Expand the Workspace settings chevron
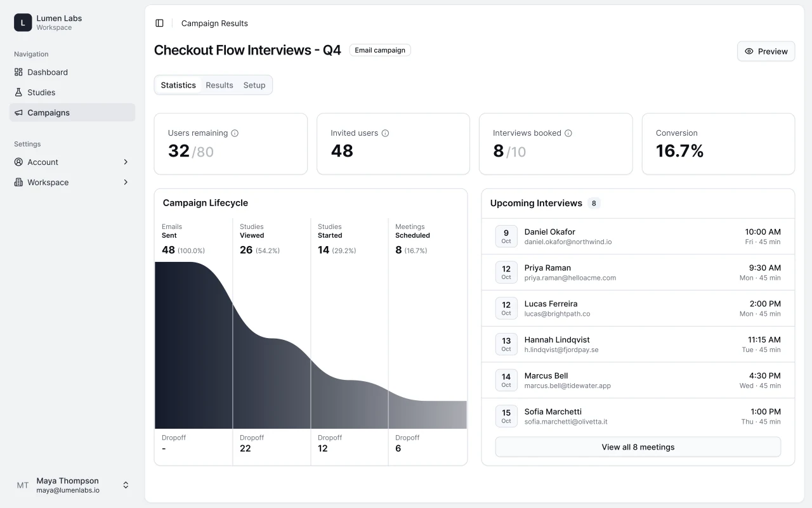Viewport: 812px width, 508px height. 126,183
